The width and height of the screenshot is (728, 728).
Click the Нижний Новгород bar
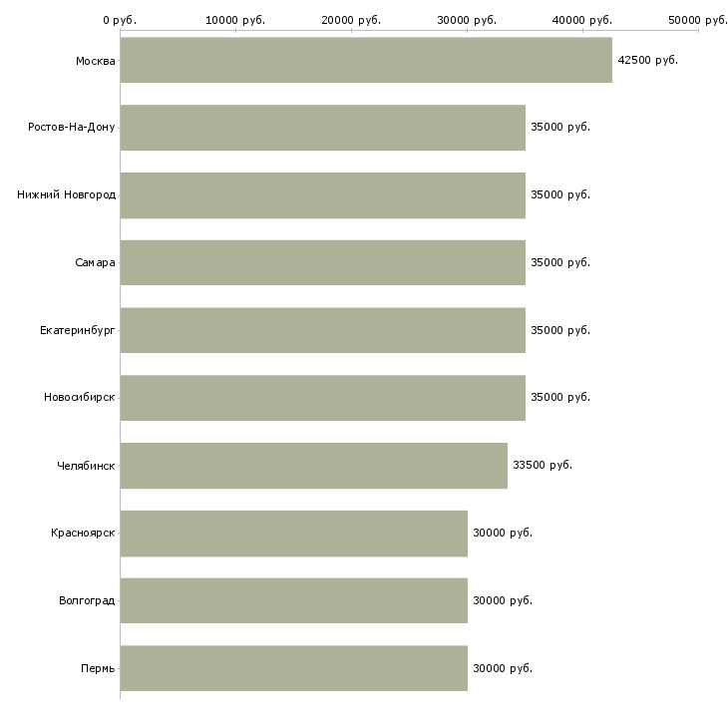coord(322,195)
